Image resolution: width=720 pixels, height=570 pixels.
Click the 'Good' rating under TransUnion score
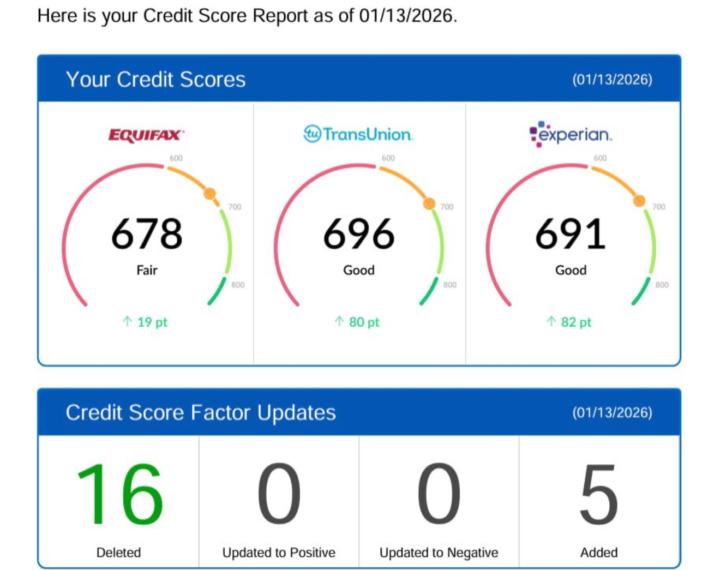(359, 270)
